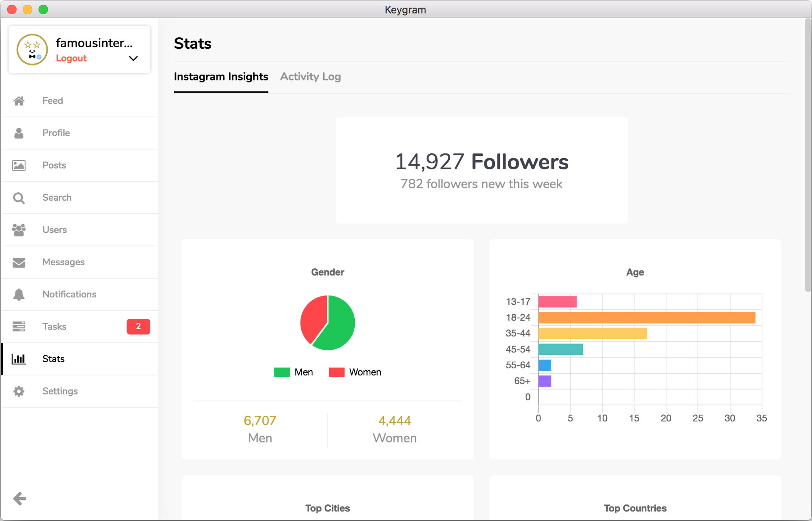Click '782 followers new this week' text
The width and height of the screenshot is (812, 521).
(481, 184)
